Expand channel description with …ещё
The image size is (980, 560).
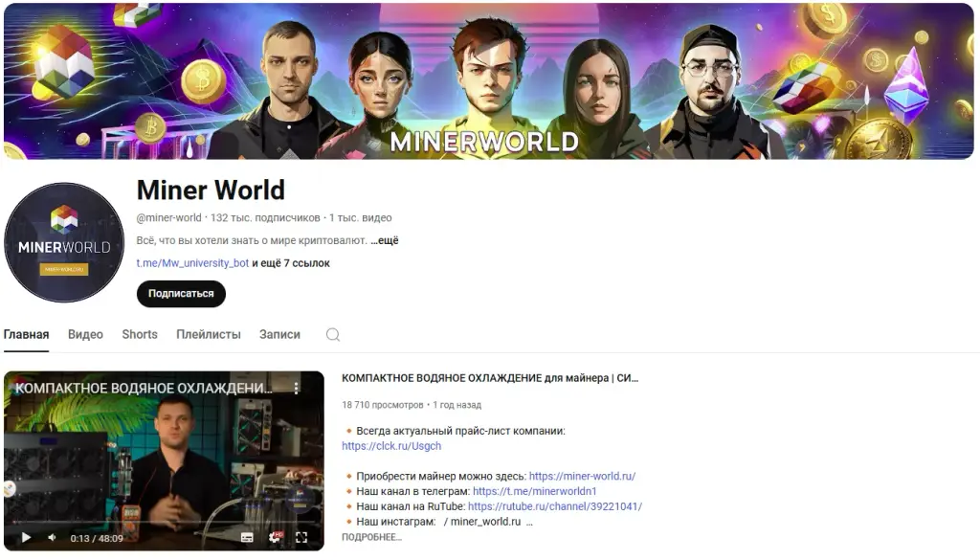click(x=385, y=240)
